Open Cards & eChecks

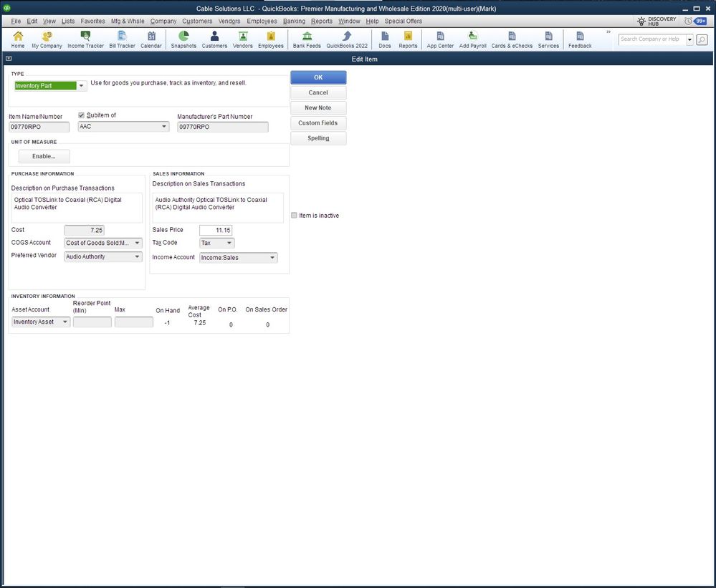coord(512,39)
